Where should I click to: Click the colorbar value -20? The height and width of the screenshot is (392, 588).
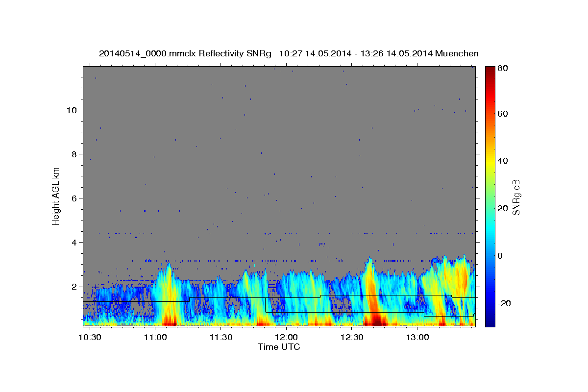(x=504, y=303)
